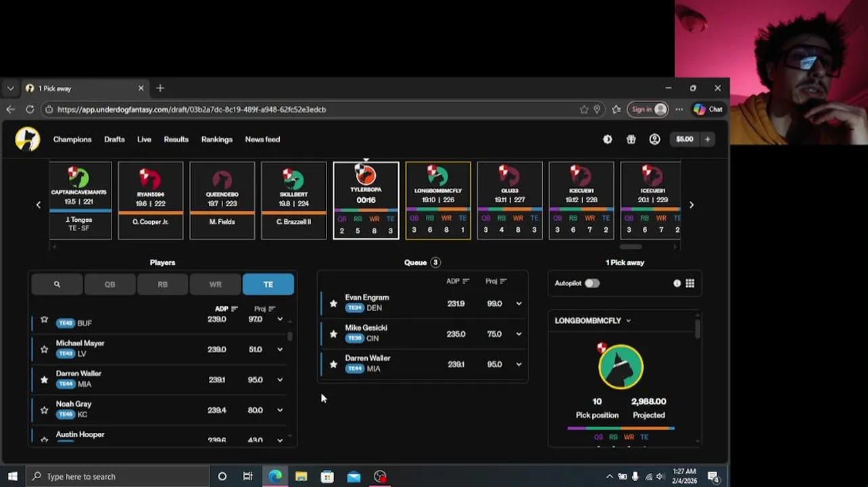Open the gift rewards icon
This screenshot has height=487, width=868.
pos(631,139)
